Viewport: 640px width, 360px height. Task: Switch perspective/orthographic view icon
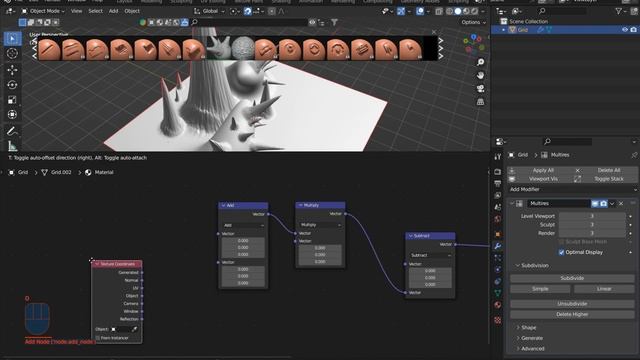click(x=480, y=102)
